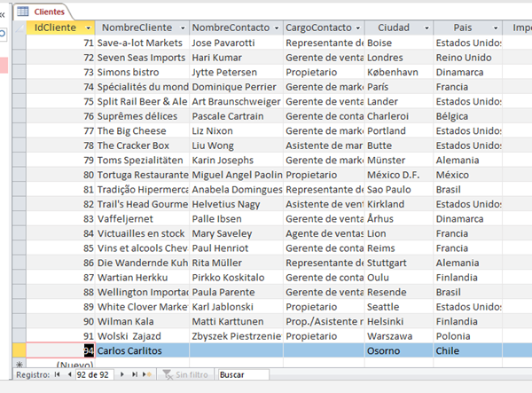Open Ciudad column filter dropdown
Viewport: 532px width, 393px height.
[x=426, y=28]
